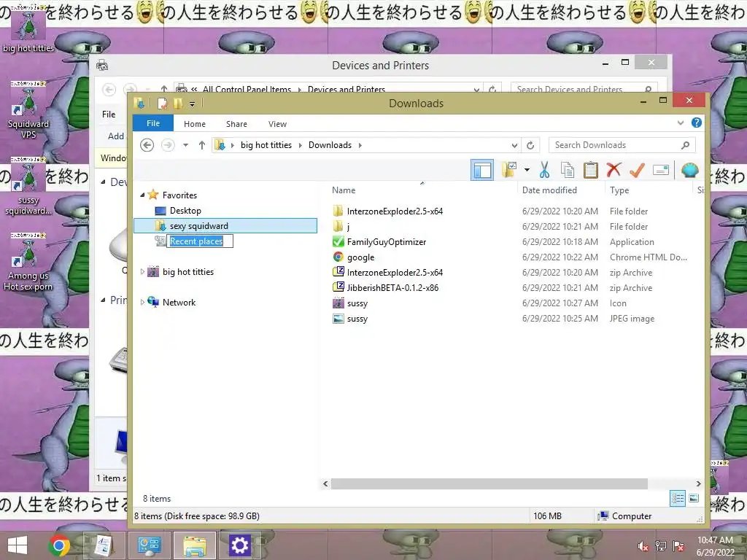This screenshot has width=747, height=560.
Task: Click the New folder icon in quick access toolbar
Action: click(178, 104)
